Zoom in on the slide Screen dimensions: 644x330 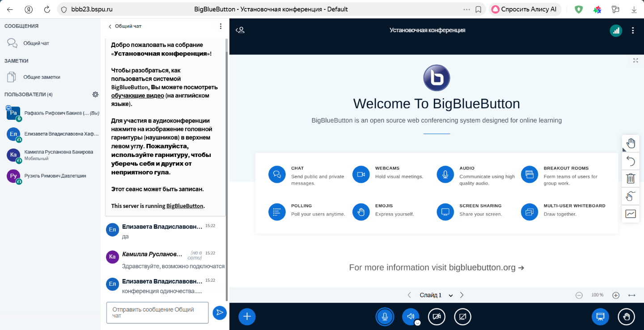point(616,295)
